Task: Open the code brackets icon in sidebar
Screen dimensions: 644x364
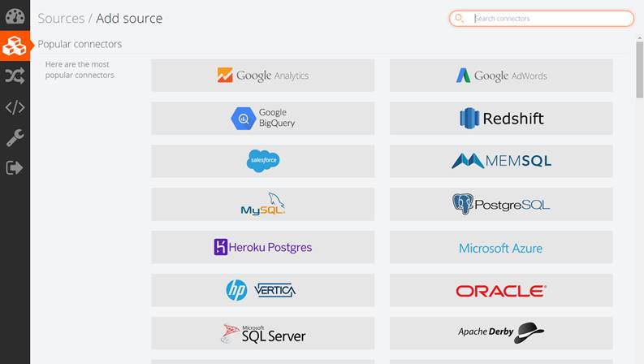Action: pyautogui.click(x=15, y=107)
